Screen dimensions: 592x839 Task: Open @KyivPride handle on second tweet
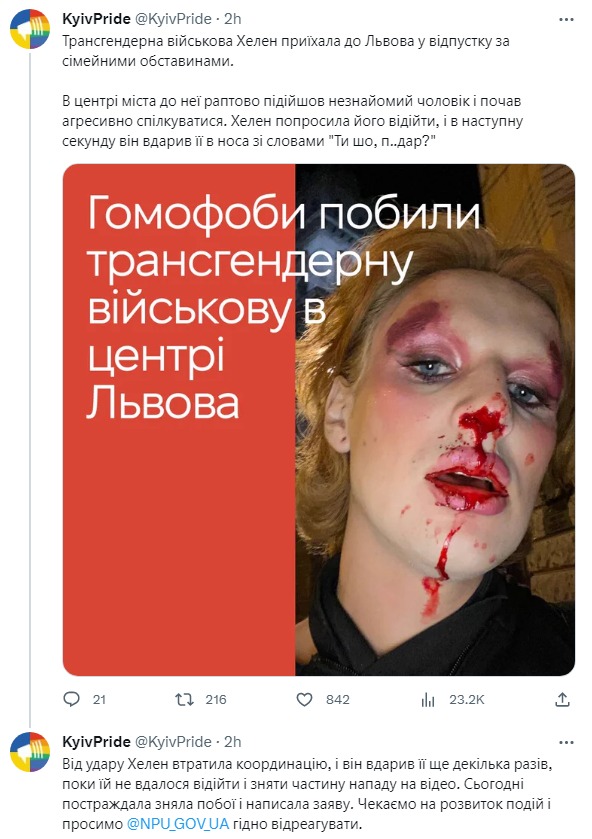pyautogui.click(x=173, y=742)
